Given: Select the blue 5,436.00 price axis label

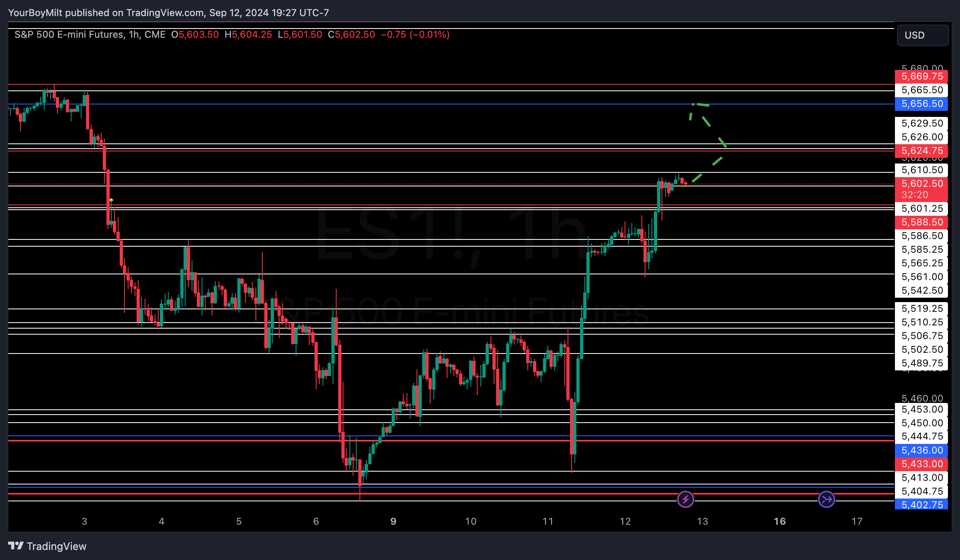Looking at the screenshot, I should pos(921,450).
